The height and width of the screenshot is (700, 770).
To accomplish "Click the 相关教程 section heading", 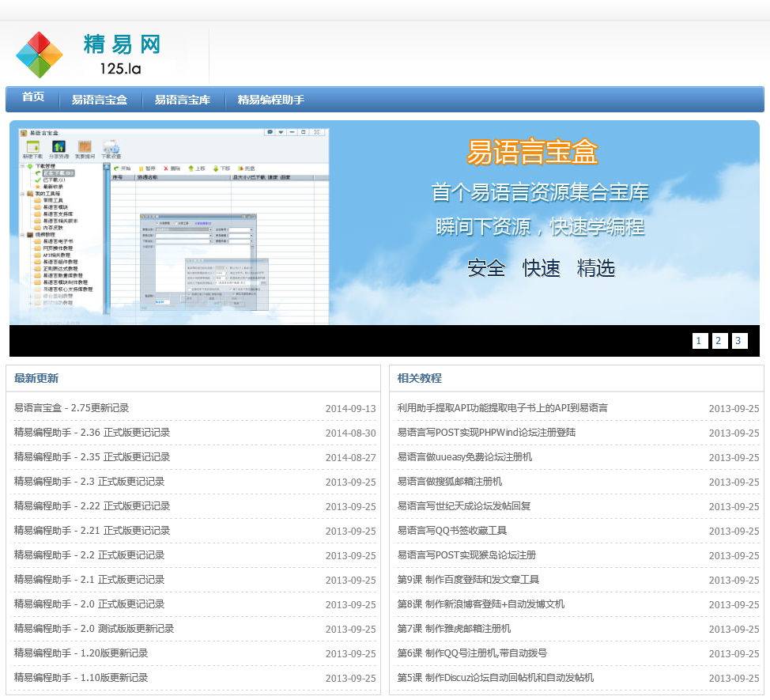I will 419,378.
